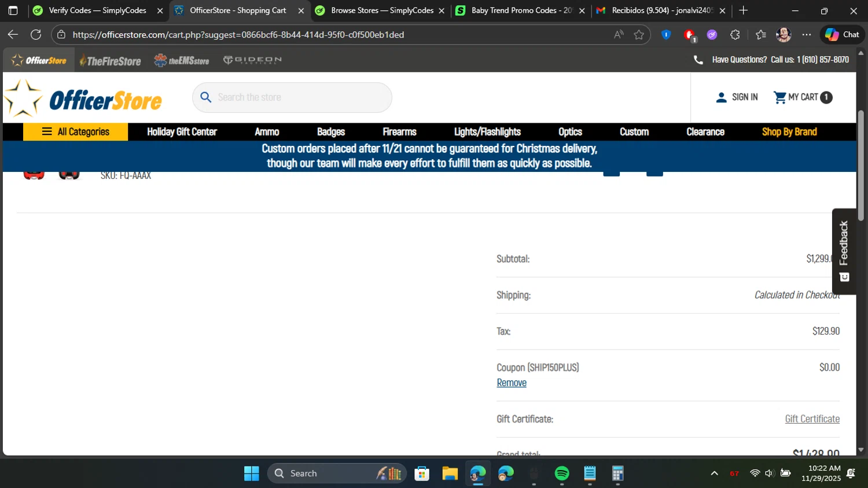Click the SKU: FQ-AAAX text
The image size is (868, 488).
[126, 175]
